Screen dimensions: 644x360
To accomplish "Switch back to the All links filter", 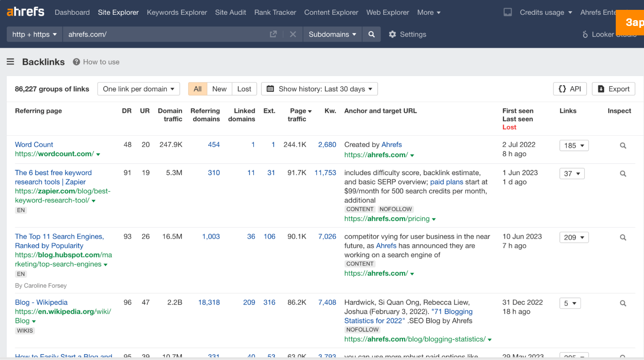I will tap(197, 89).
